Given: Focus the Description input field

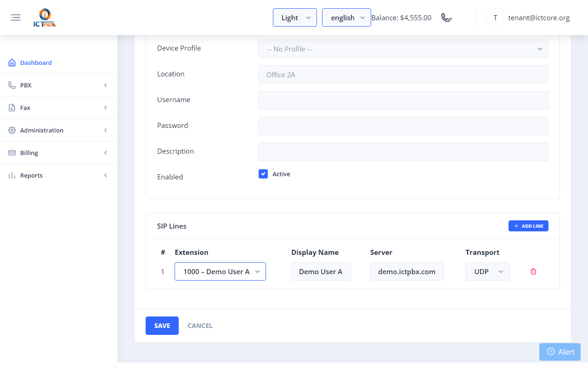Looking at the screenshot, I should (x=403, y=152).
